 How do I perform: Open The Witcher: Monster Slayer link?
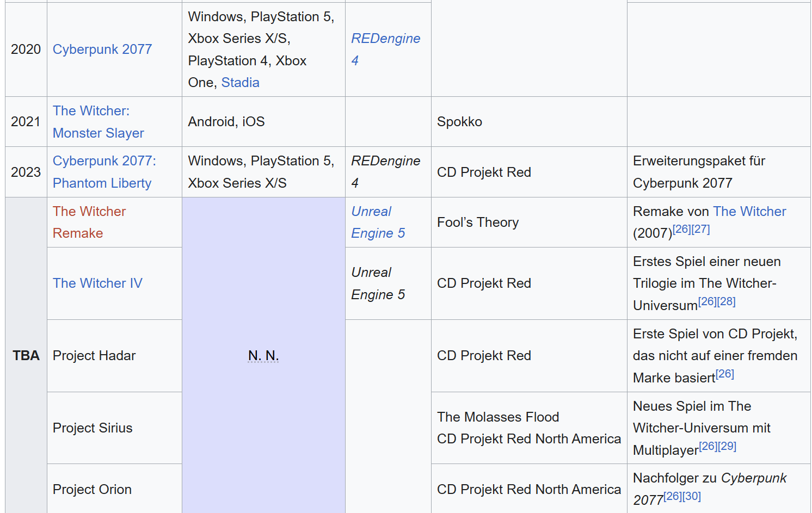pyautogui.click(x=98, y=122)
